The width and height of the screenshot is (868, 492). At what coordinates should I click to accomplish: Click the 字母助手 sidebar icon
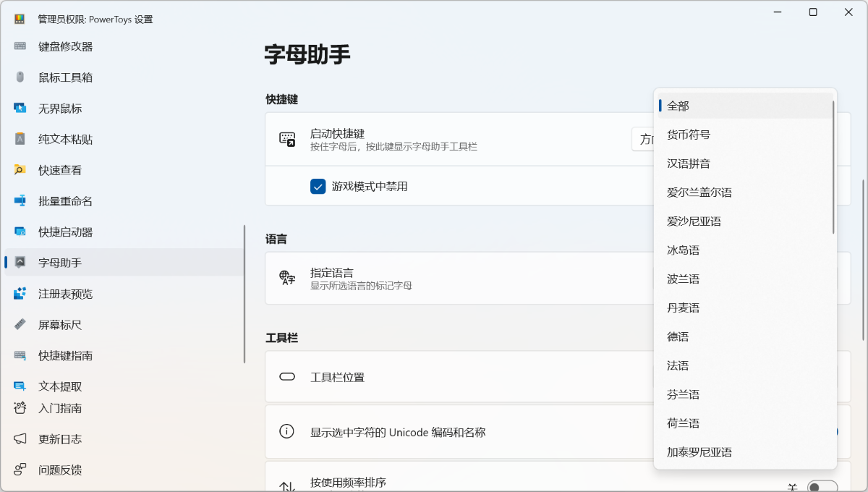tap(20, 263)
